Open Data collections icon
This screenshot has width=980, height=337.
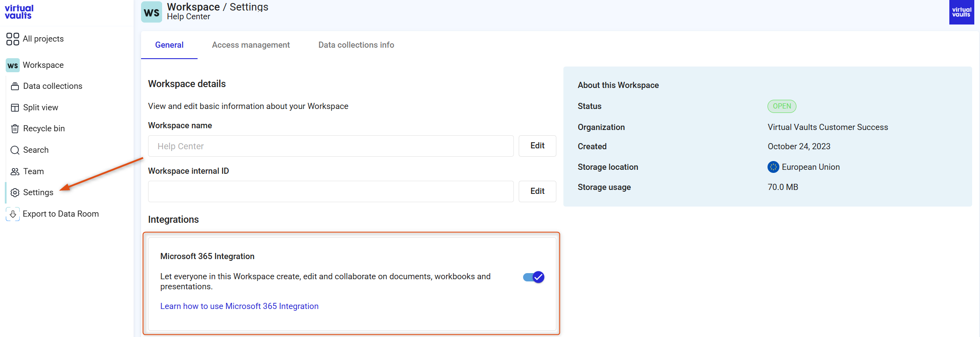(15, 86)
